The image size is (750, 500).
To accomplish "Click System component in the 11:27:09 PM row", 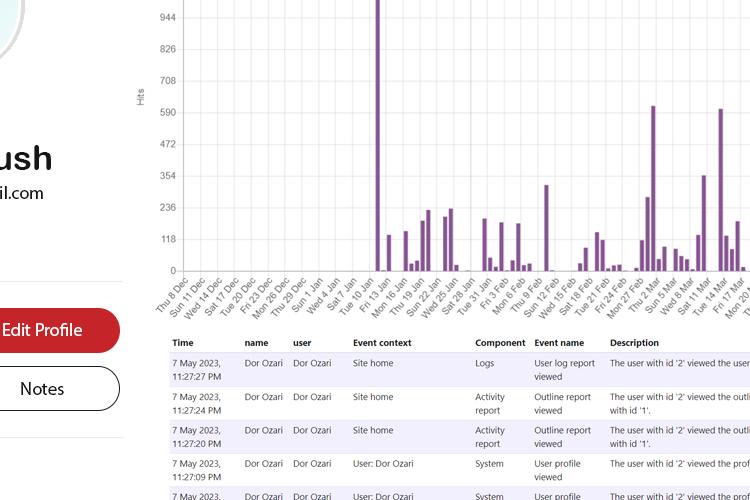I will (489, 464).
